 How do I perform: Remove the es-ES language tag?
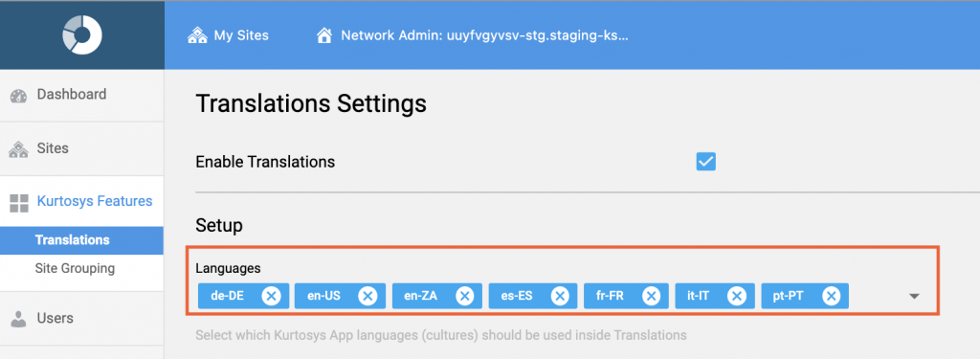click(x=559, y=296)
